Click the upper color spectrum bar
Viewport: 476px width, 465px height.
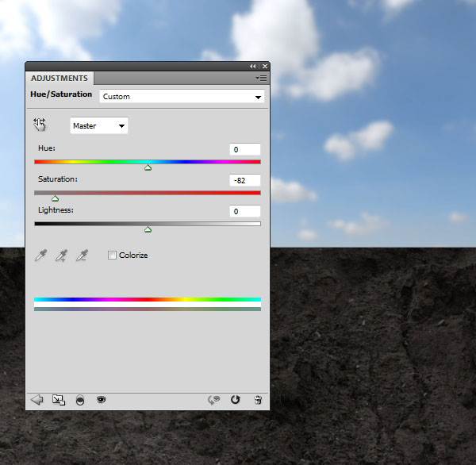coord(148,299)
